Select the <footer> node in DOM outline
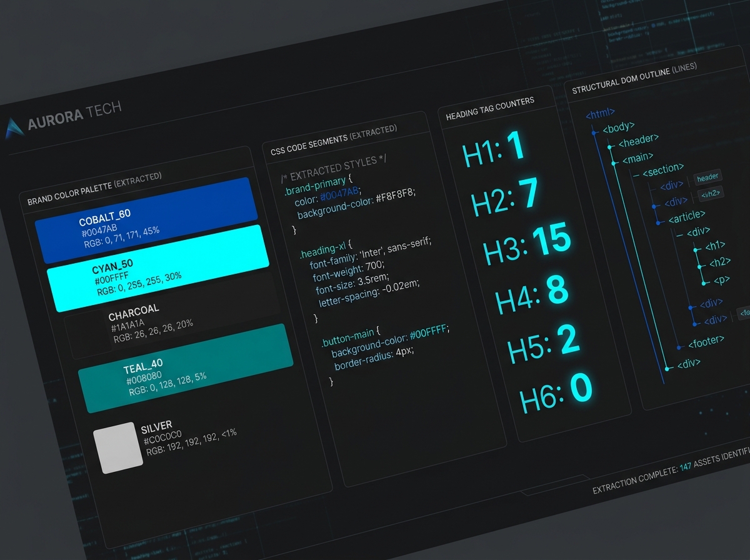The height and width of the screenshot is (560, 750). point(706,342)
